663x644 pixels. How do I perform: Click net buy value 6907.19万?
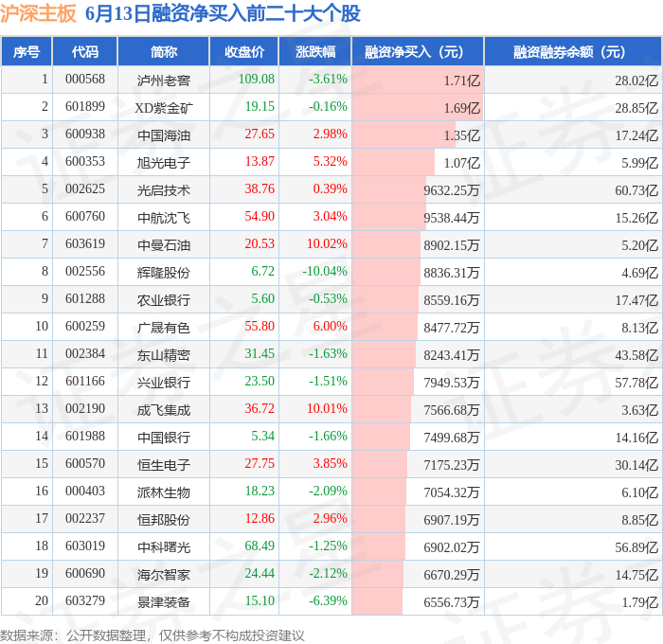coord(452,520)
